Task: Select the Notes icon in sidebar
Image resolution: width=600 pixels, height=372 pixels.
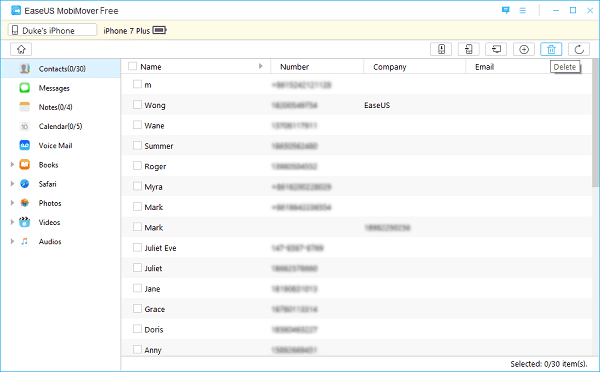Action: (25, 107)
